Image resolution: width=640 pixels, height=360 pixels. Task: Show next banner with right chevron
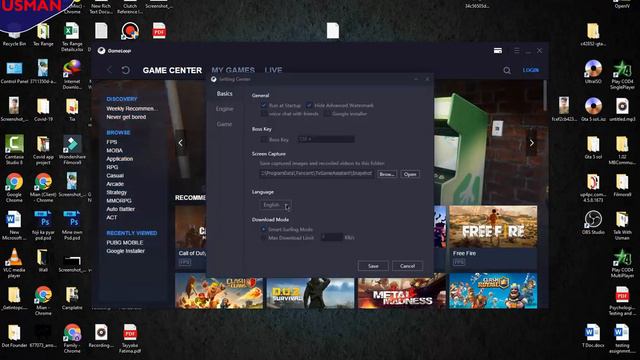(x=531, y=143)
